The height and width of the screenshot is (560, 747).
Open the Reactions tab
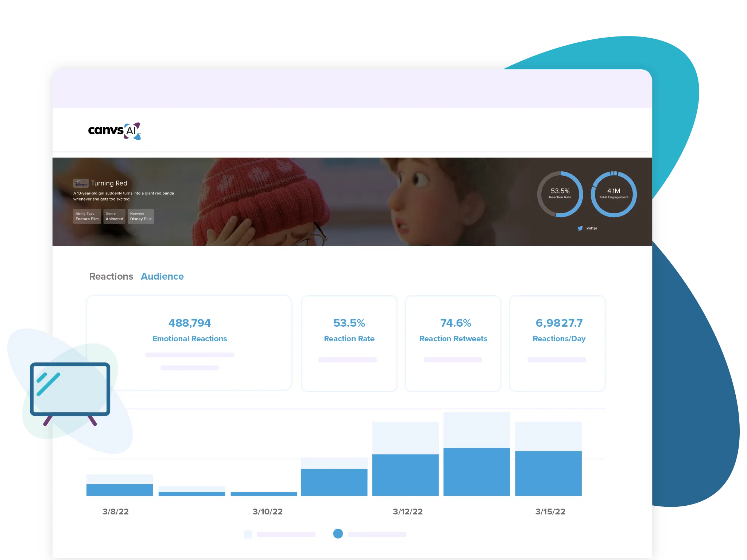tap(111, 276)
